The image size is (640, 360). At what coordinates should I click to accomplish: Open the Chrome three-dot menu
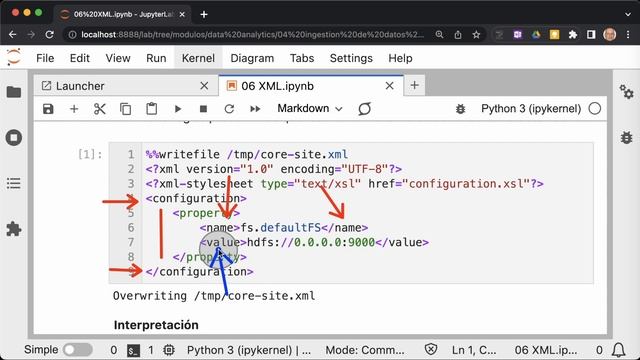click(628, 35)
